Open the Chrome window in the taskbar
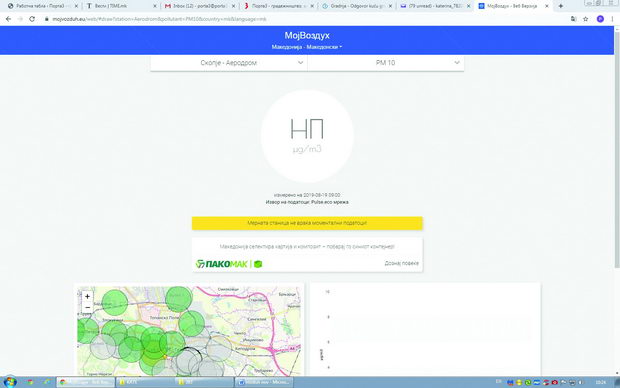The image size is (620, 388). pos(86,382)
